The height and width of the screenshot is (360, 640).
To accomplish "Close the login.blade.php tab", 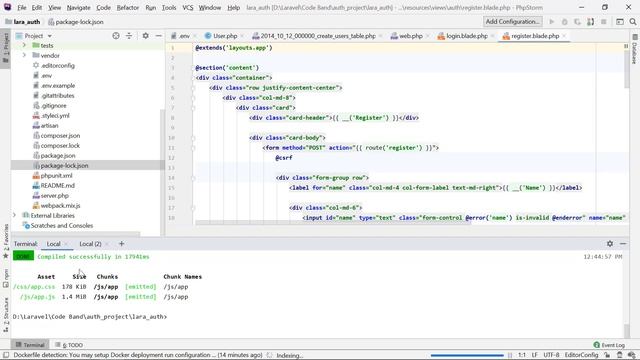I will pos(493,36).
